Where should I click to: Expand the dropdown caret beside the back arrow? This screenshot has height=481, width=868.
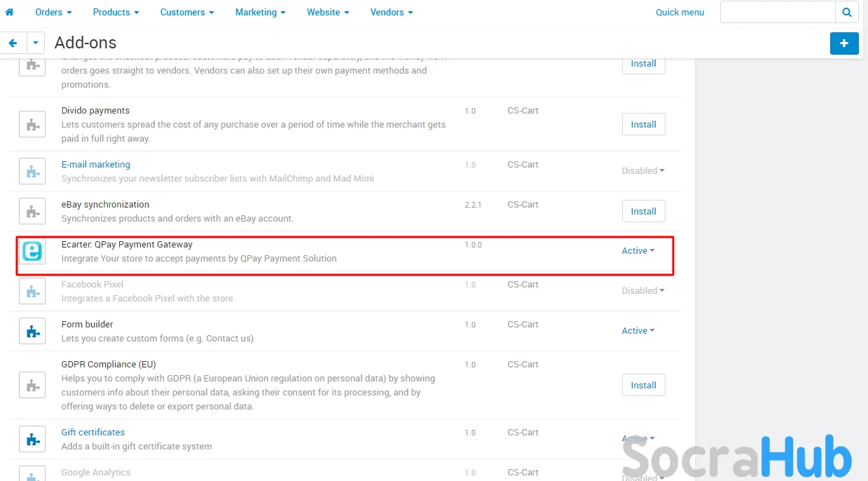point(36,43)
